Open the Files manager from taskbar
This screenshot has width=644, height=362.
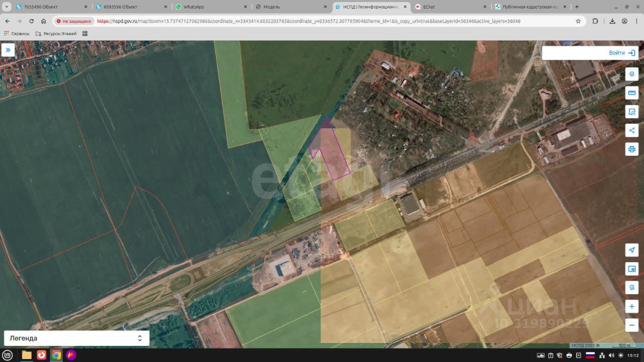(27, 355)
